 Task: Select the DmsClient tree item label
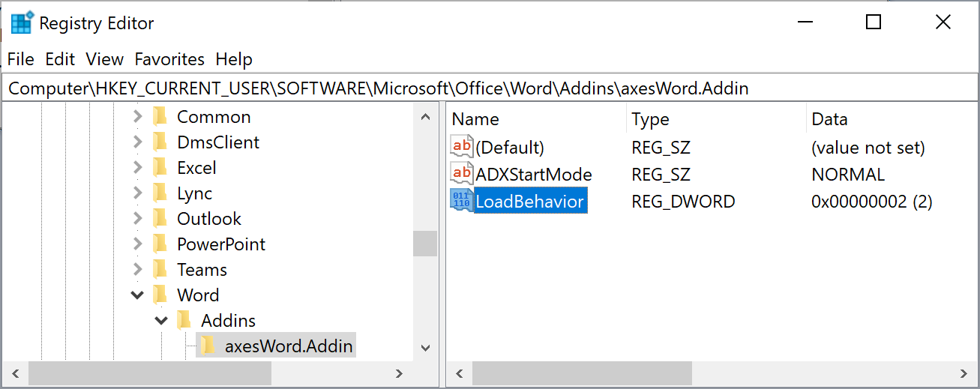(x=218, y=142)
